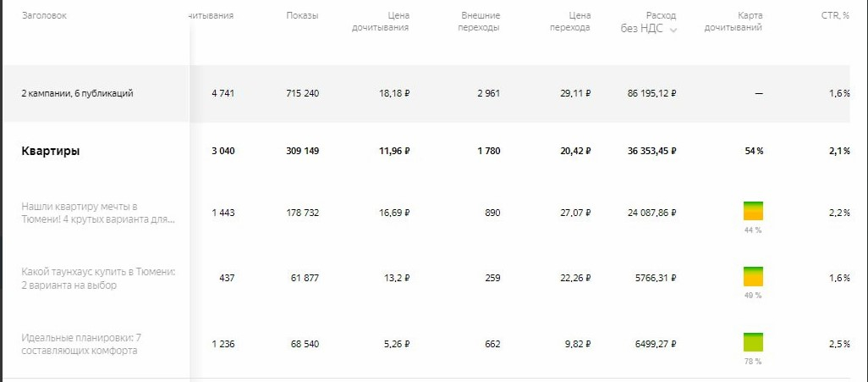Click the 54 % read-map value for Квартиры
The width and height of the screenshot is (868, 382).
753,151
